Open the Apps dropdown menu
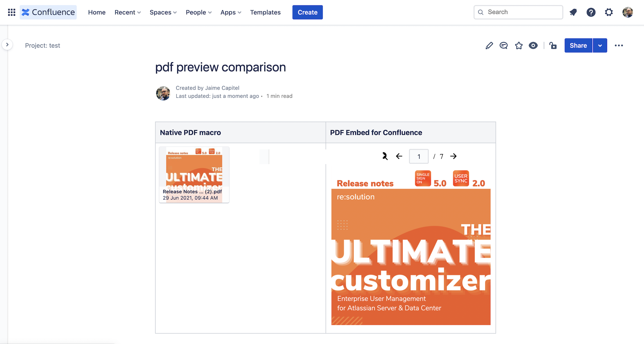The height and width of the screenshot is (344, 644). [231, 12]
